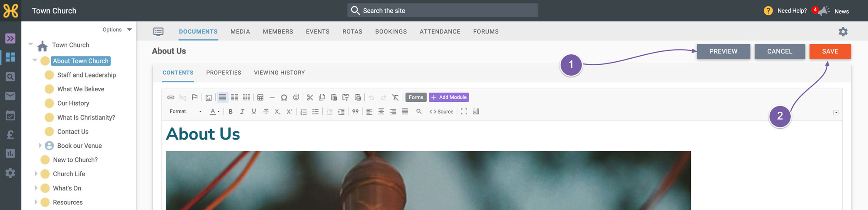Maximize the editor to fullscreen

[x=464, y=112]
